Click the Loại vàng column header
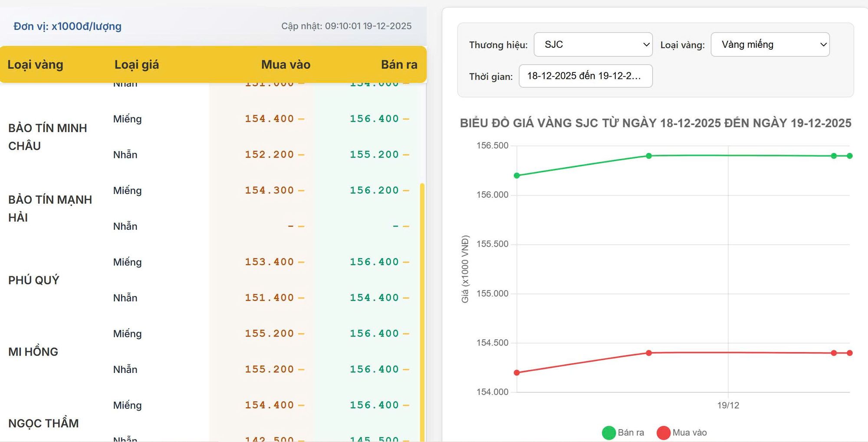The height and width of the screenshot is (442, 868). click(35, 65)
